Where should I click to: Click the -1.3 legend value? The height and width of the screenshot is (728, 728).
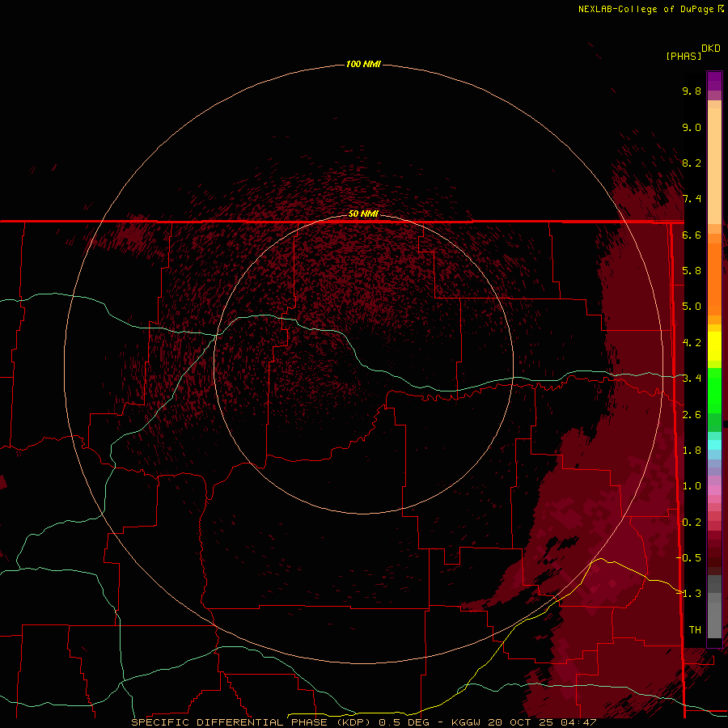[688, 594]
